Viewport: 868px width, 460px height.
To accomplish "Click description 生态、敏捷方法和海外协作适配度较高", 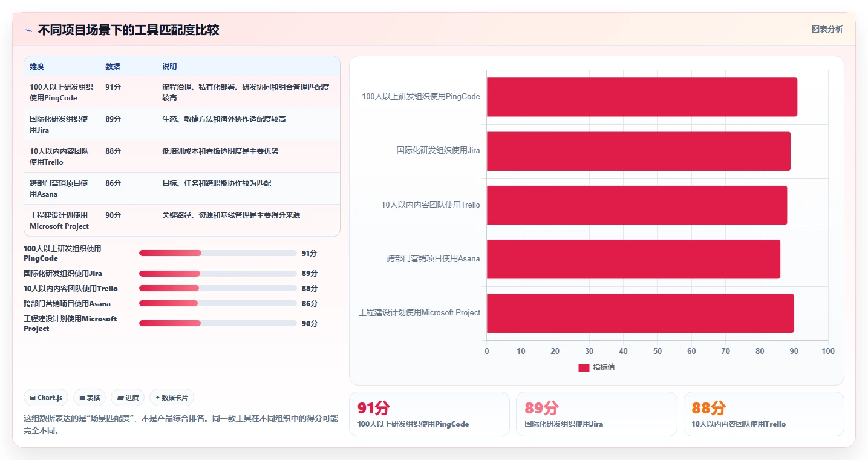I will 224,119.
